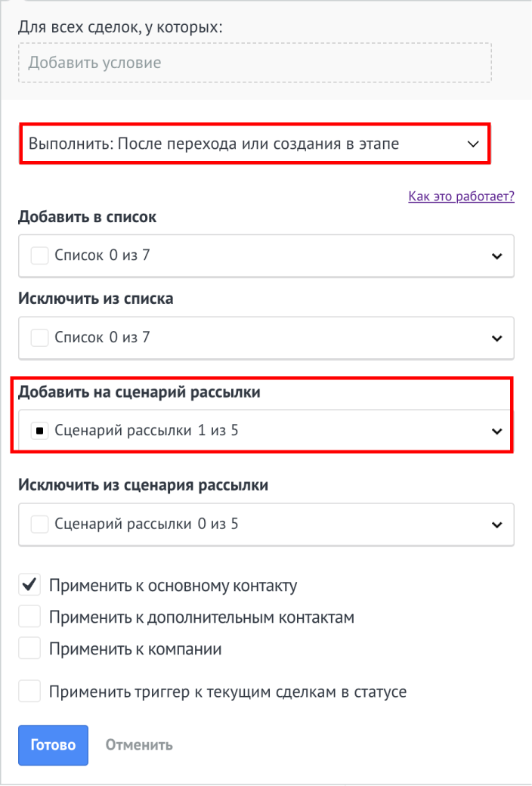
Task: Click the 'Отменить' button
Action: point(139,744)
